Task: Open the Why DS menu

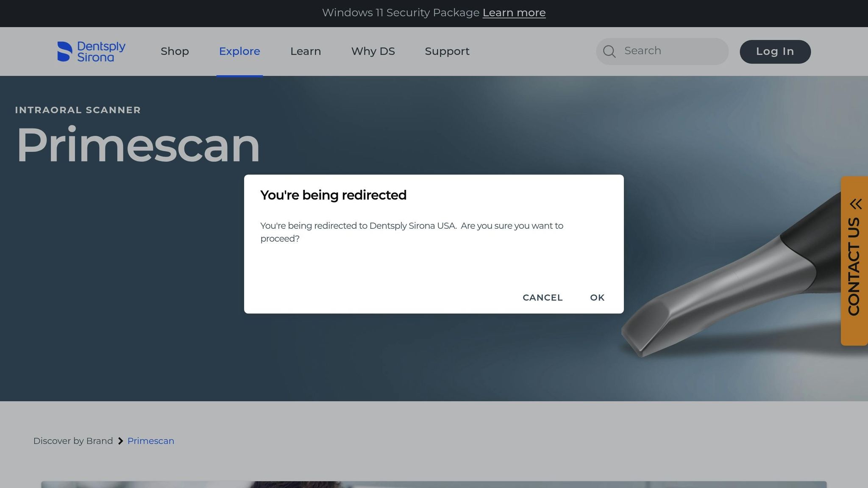Action: (373, 51)
